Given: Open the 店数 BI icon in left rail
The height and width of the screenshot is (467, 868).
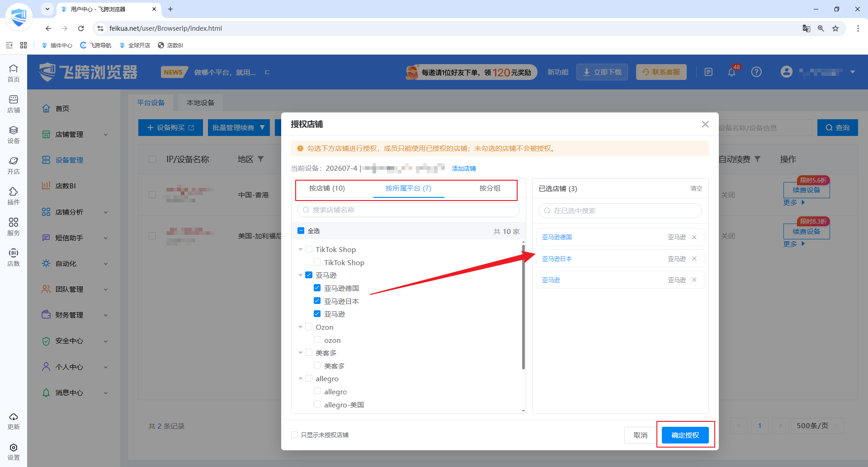Looking at the screenshot, I should (14, 257).
